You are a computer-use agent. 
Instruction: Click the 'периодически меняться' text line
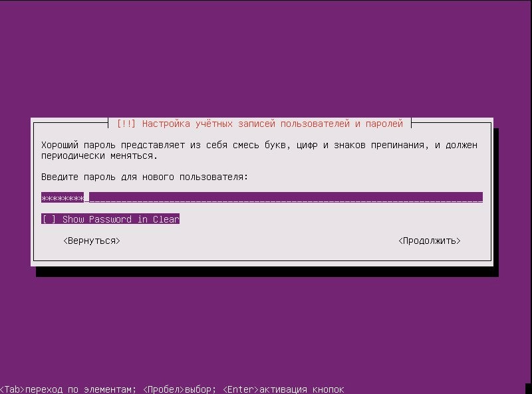(x=99, y=156)
